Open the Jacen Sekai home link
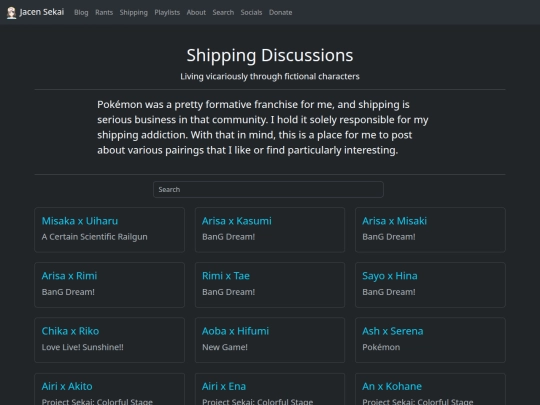This screenshot has height=405, width=540. pyautogui.click(x=36, y=12)
